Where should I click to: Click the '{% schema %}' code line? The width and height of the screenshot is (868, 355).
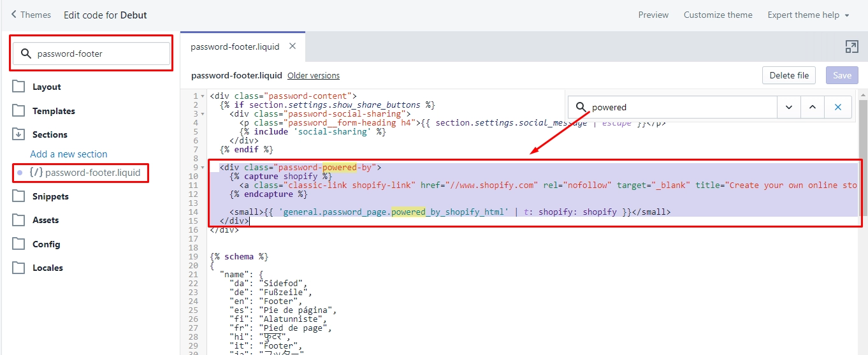239,256
